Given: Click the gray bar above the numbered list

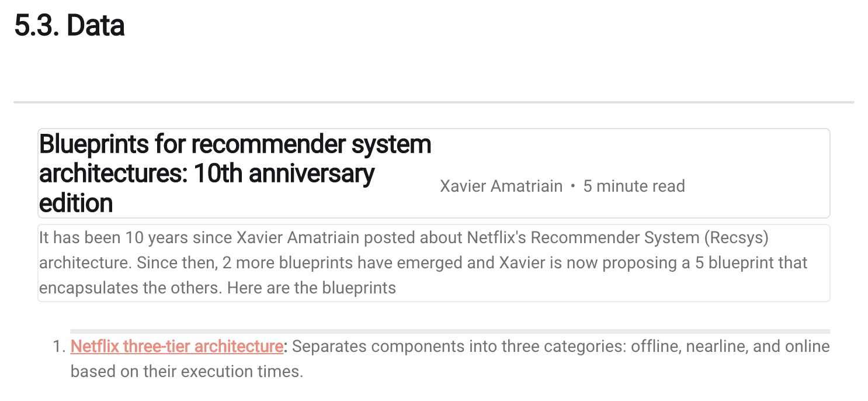Looking at the screenshot, I should point(450,331).
